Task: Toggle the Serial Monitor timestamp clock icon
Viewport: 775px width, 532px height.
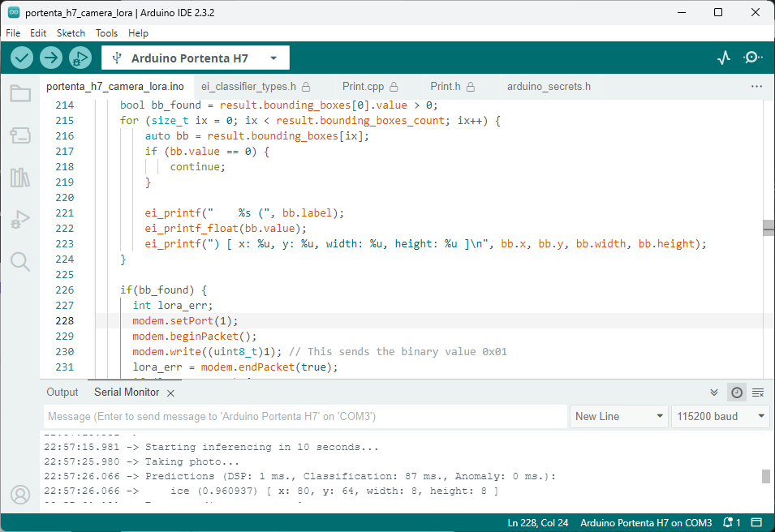Action: [736, 393]
